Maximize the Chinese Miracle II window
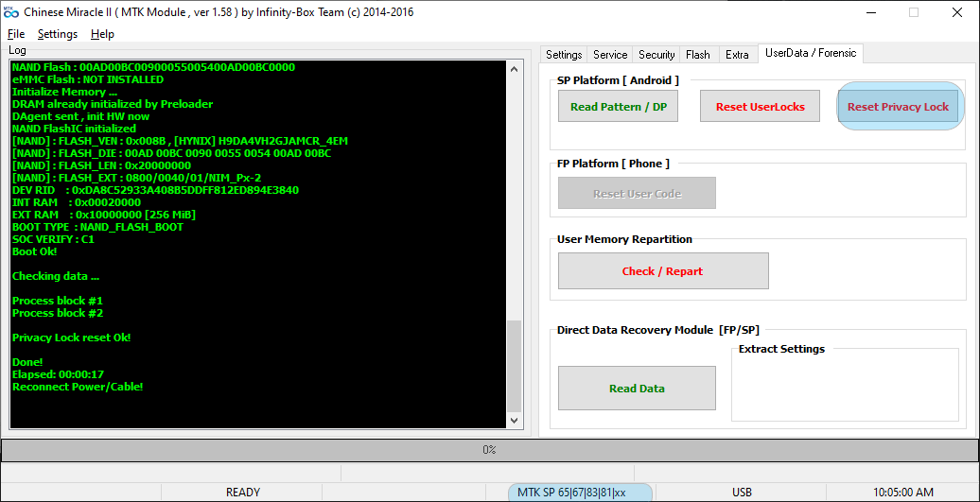 click(914, 12)
